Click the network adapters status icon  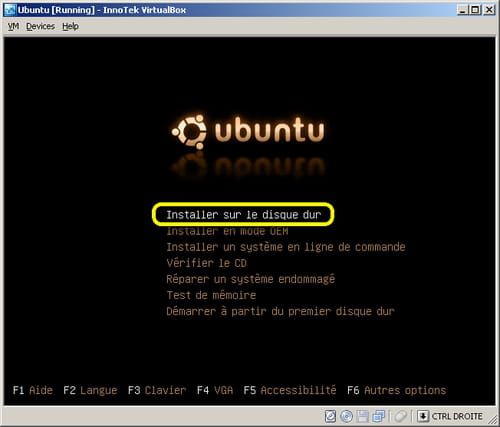pos(379,416)
